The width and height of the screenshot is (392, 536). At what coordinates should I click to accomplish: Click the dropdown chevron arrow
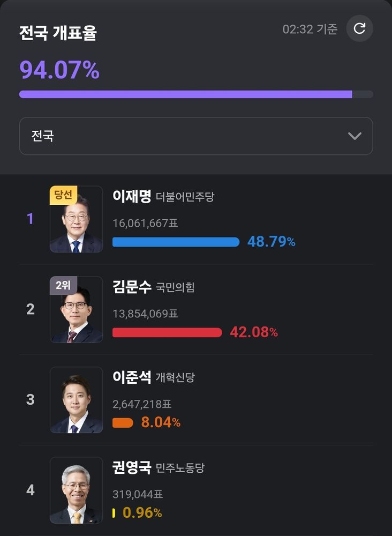355,136
